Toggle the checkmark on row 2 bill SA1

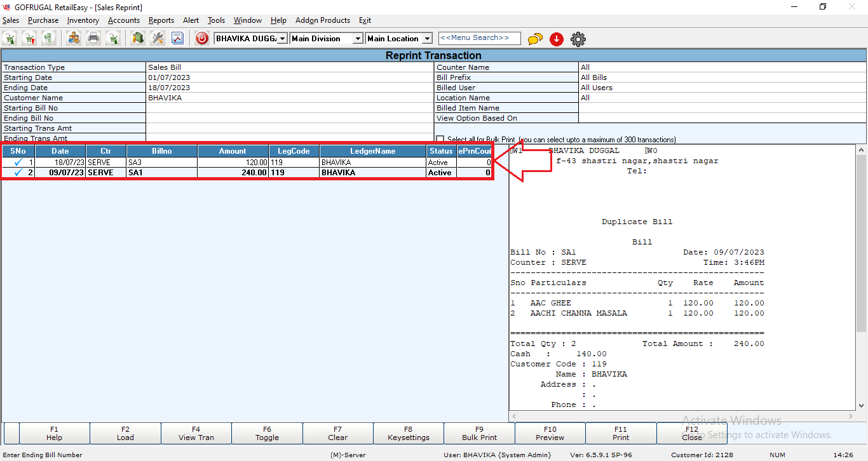pos(18,173)
